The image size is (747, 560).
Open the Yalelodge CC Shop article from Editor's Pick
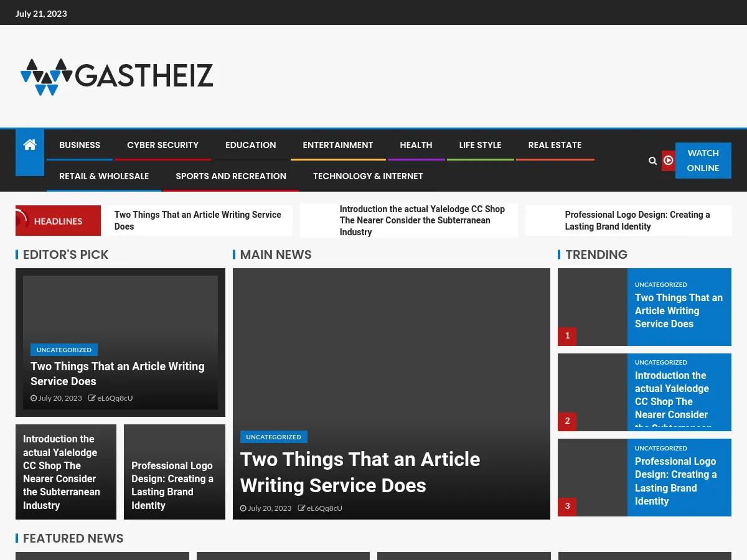(x=62, y=472)
